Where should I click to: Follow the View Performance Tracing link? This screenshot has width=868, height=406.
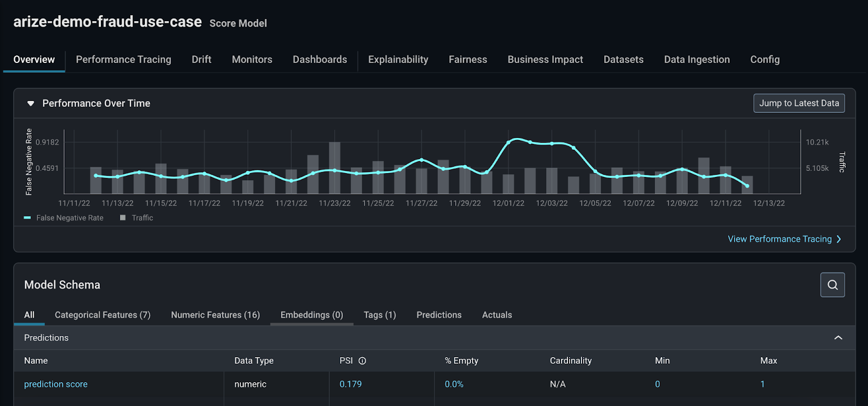[780, 239]
